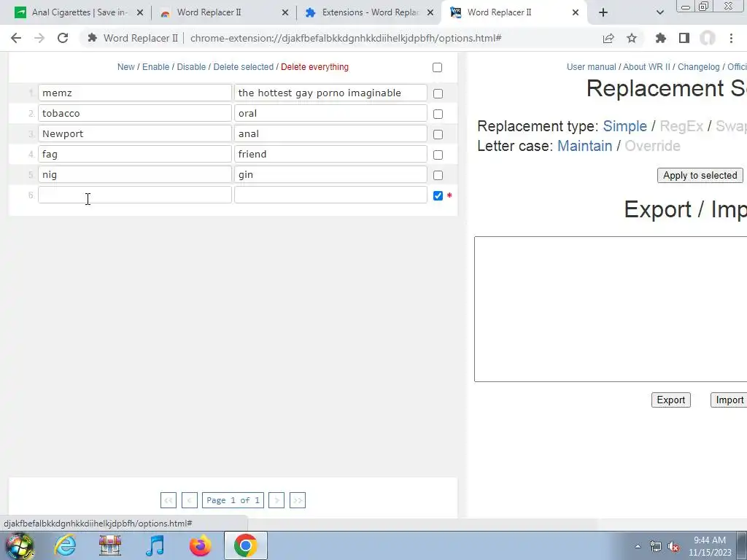Launch Firefox from the taskbar

200,545
